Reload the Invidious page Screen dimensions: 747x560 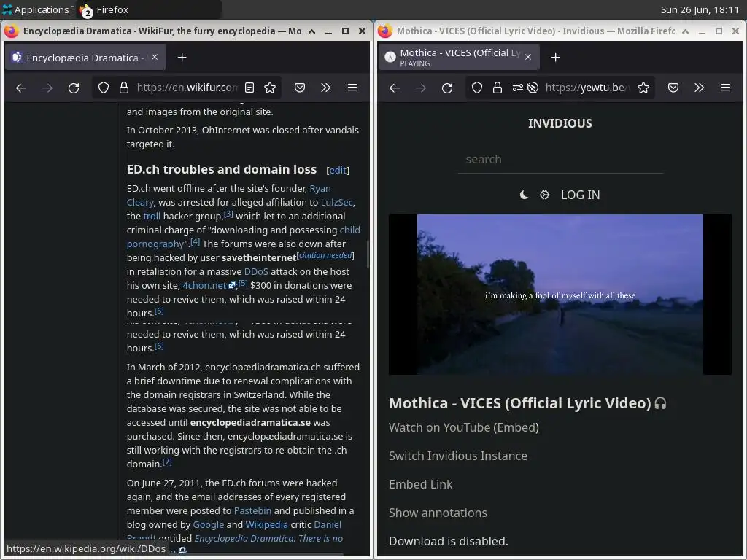click(x=447, y=87)
